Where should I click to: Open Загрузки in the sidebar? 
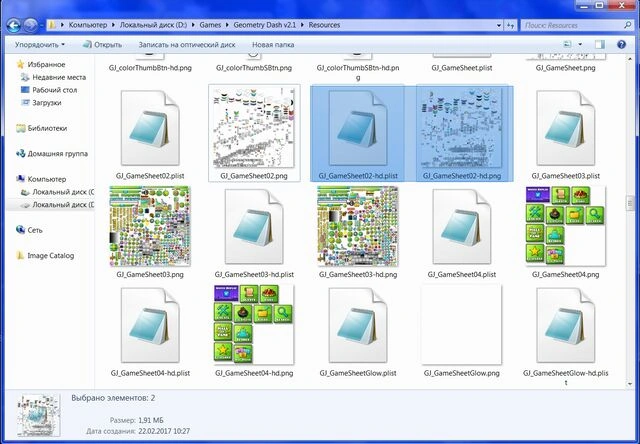coord(41,102)
